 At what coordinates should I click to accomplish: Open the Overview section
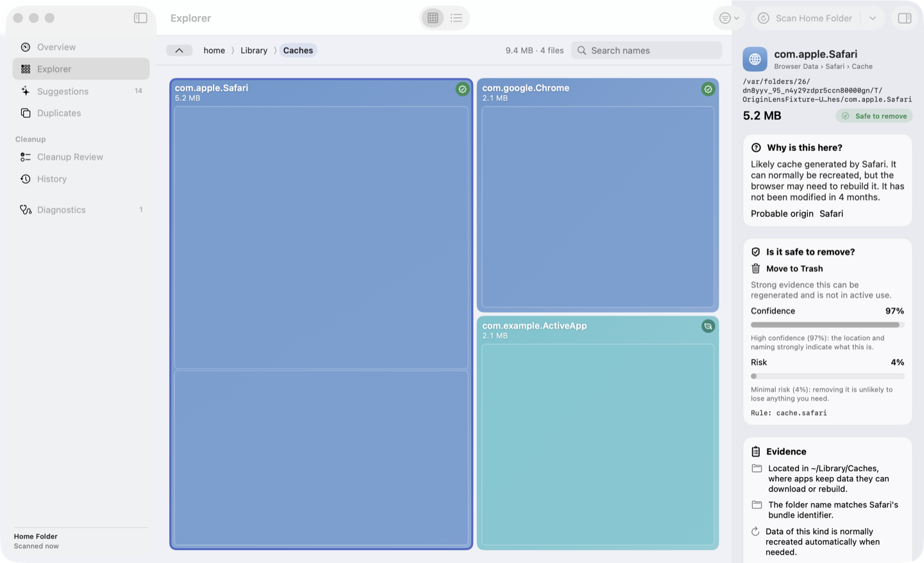pyautogui.click(x=81, y=47)
